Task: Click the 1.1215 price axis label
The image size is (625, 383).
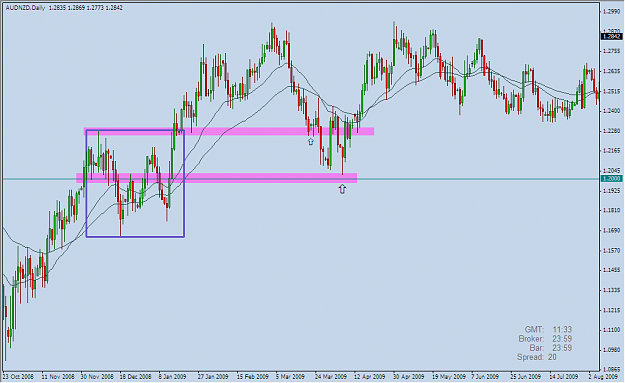Action: click(612, 310)
